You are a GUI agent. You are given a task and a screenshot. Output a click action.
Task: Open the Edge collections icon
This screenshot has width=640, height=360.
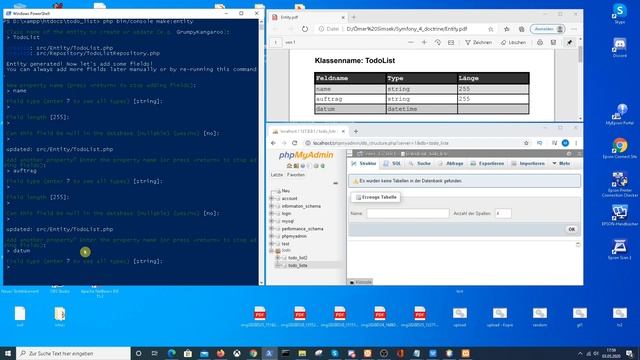521,29
